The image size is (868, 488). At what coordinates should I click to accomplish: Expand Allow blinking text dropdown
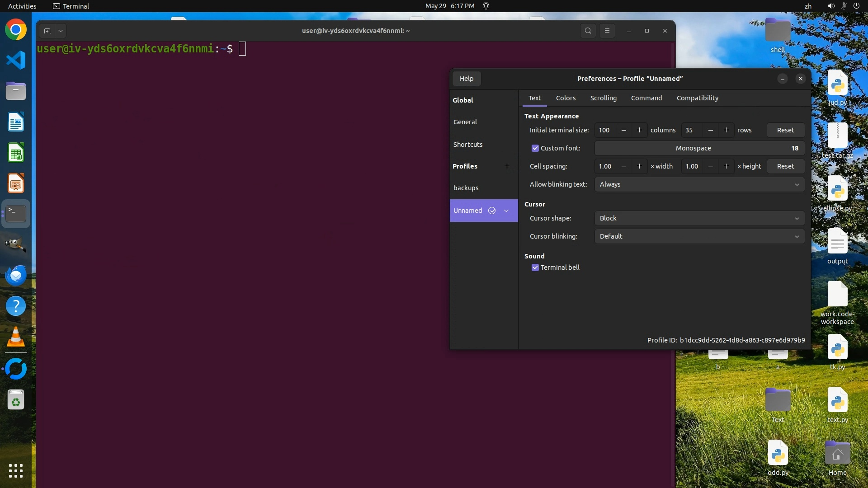coord(699,184)
